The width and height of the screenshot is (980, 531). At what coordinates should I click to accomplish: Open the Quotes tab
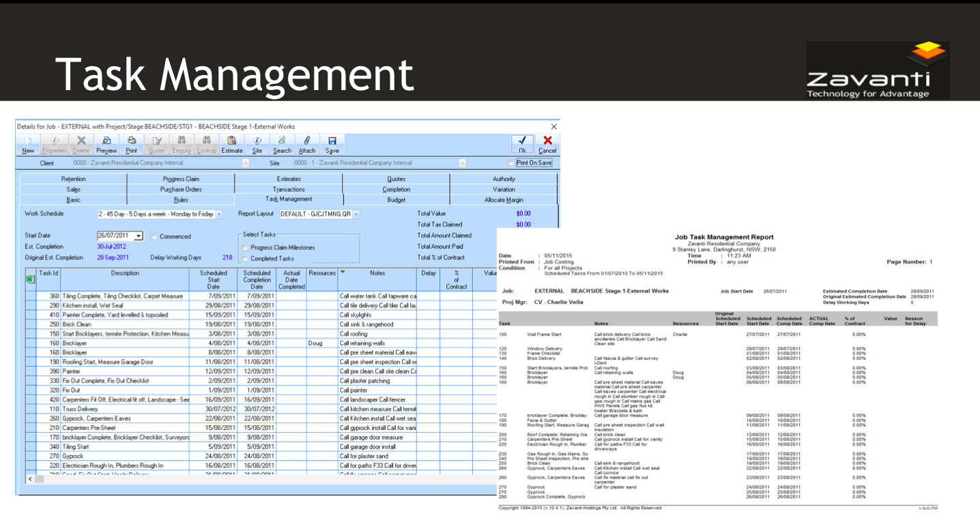click(x=397, y=179)
